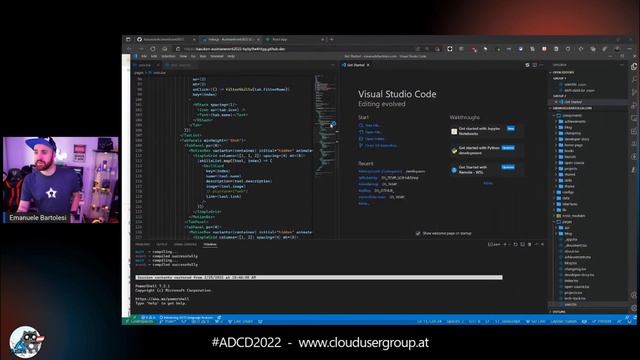Open the File menu
640x360 pixels.
point(144,56)
